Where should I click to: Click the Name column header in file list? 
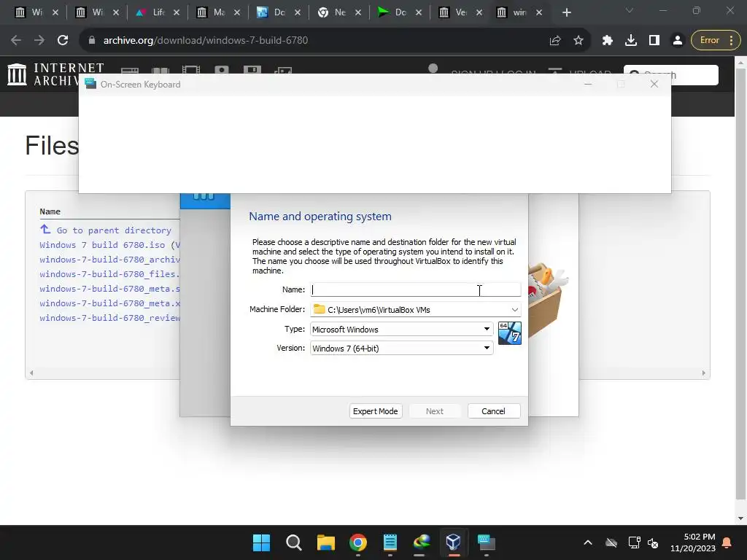click(x=50, y=211)
